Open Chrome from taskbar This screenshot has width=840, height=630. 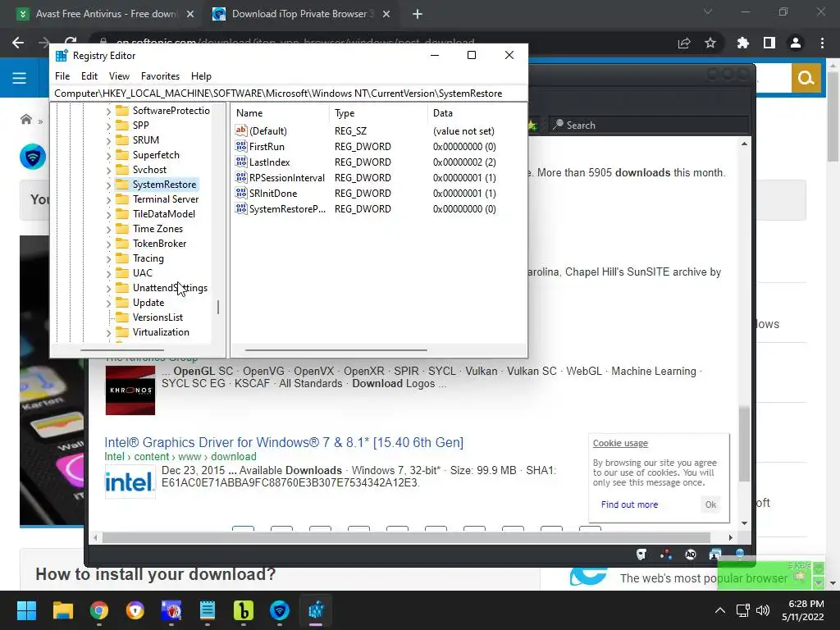99,610
